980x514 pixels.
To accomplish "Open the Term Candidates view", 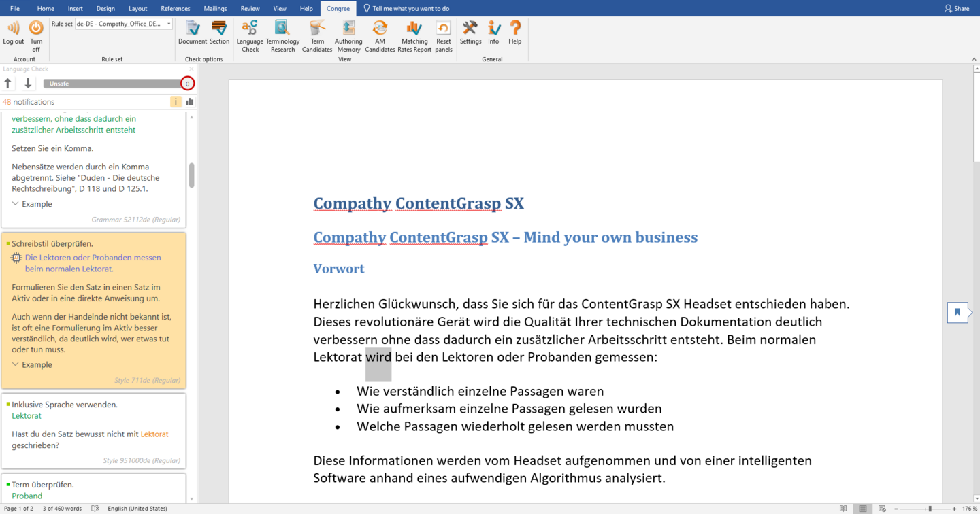I will [x=317, y=35].
